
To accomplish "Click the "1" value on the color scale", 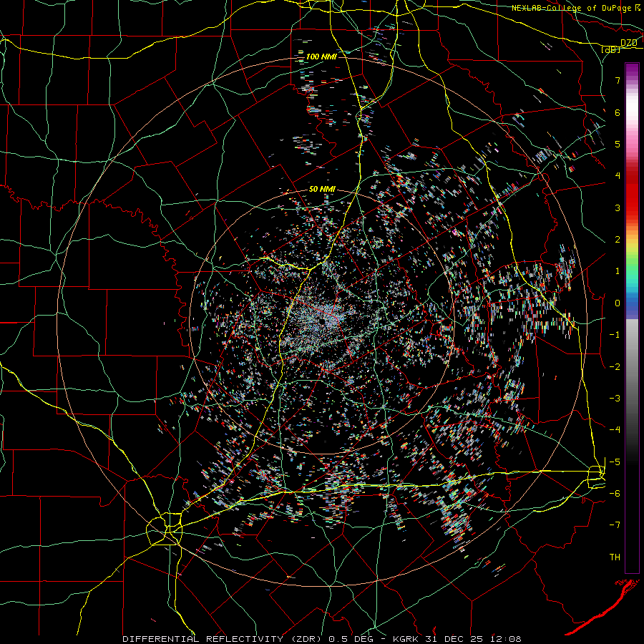I will [x=618, y=271].
